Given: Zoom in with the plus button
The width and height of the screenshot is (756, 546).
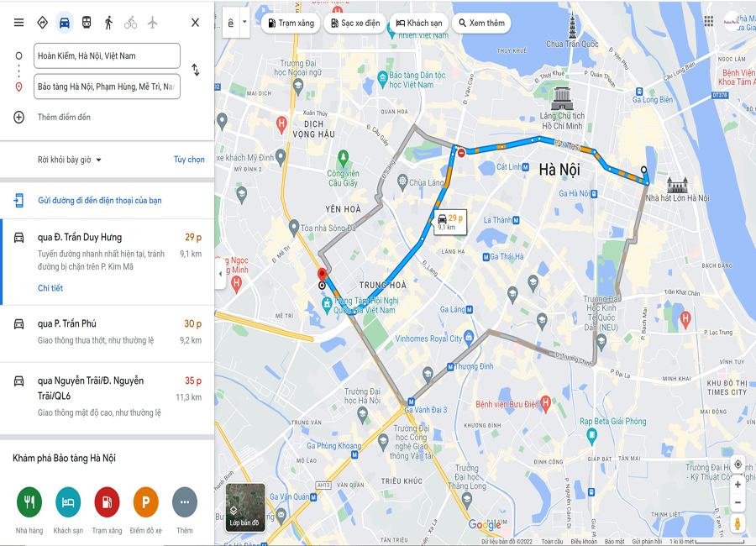Looking at the screenshot, I should click(738, 485).
